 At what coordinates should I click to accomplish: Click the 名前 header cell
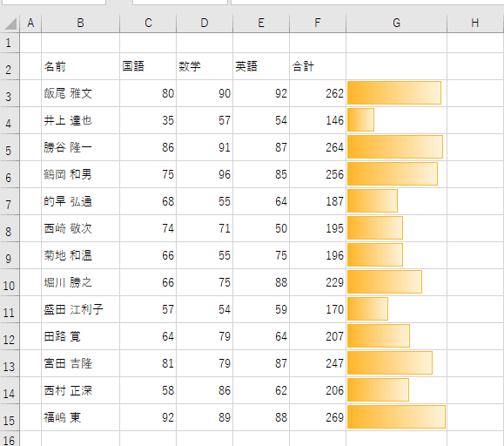(x=80, y=66)
